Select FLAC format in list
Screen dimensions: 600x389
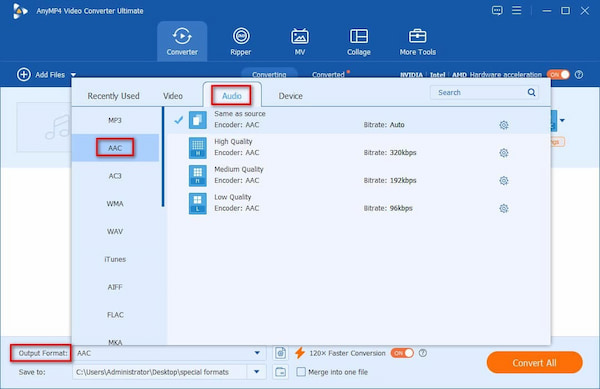pos(115,315)
